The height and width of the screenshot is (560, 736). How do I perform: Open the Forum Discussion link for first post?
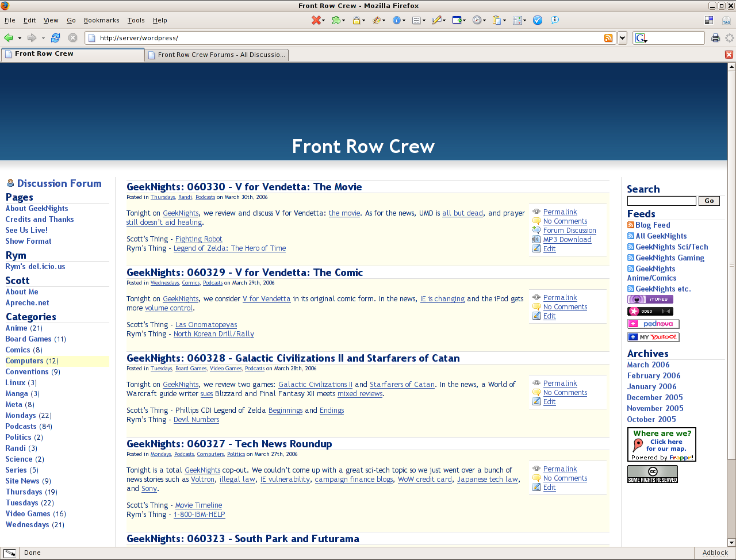[x=569, y=231]
